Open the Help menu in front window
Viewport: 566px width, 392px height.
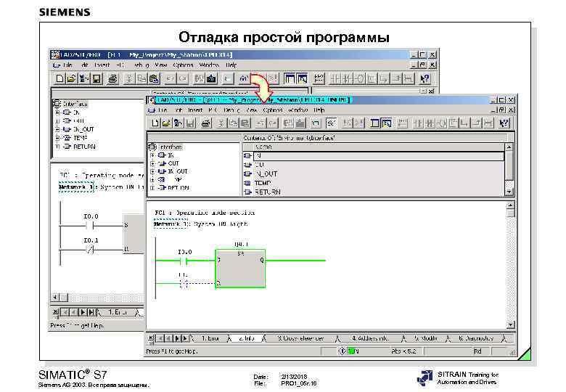[x=319, y=110]
